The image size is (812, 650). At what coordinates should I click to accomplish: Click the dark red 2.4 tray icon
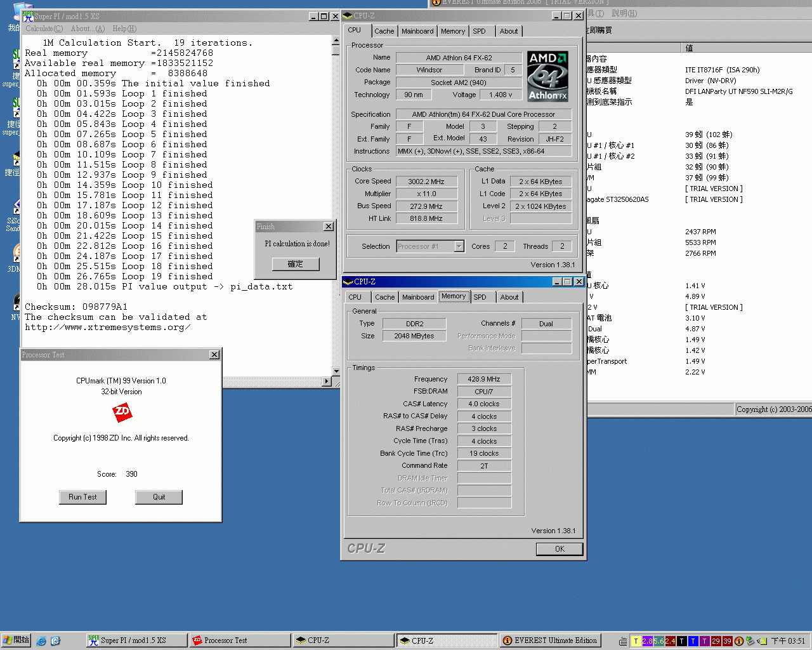(x=671, y=641)
